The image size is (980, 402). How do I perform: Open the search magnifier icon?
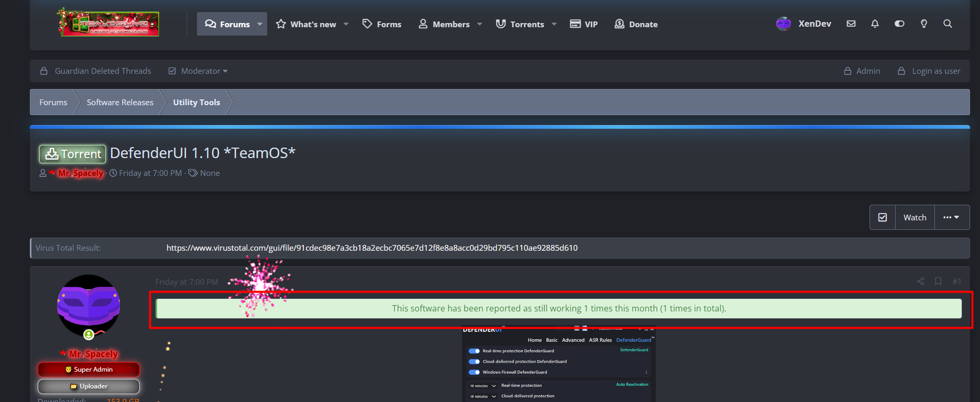click(948, 24)
